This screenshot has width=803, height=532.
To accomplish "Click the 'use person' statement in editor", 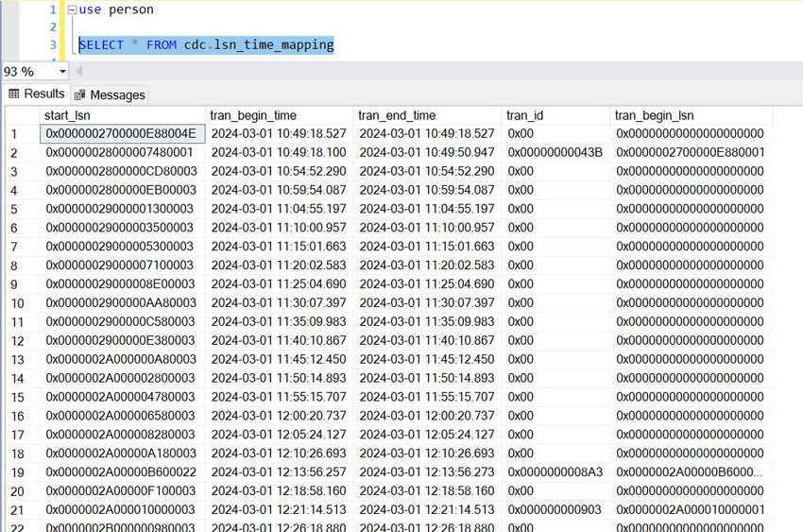I will tap(116, 9).
